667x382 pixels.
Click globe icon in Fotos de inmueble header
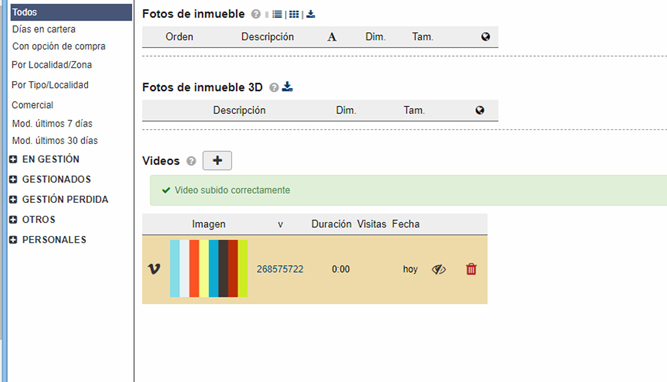[x=485, y=37]
